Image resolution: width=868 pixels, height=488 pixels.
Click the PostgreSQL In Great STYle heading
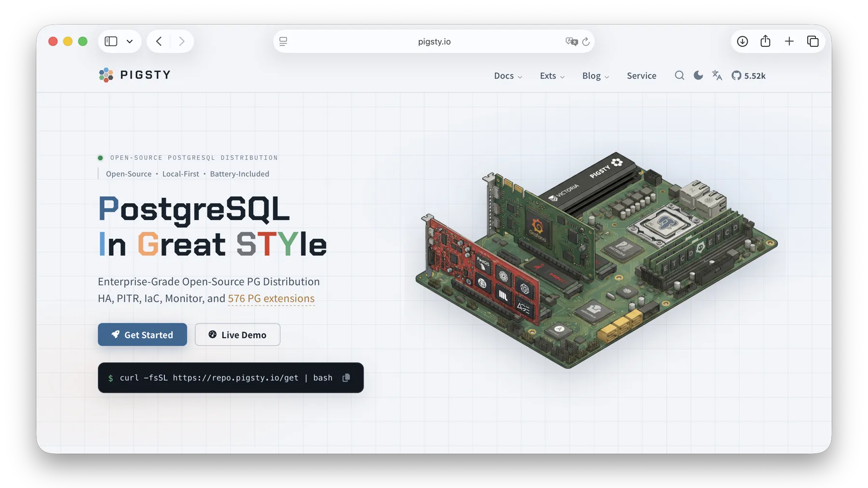[212, 226]
